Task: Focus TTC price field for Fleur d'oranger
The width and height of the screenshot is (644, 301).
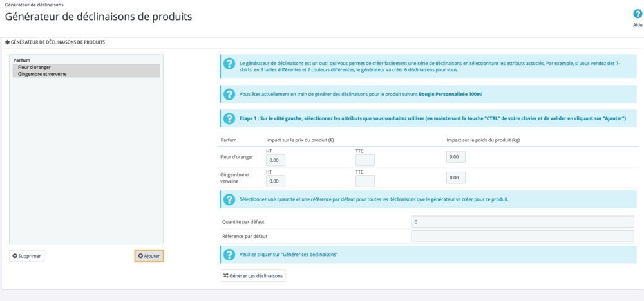Action: (x=365, y=160)
